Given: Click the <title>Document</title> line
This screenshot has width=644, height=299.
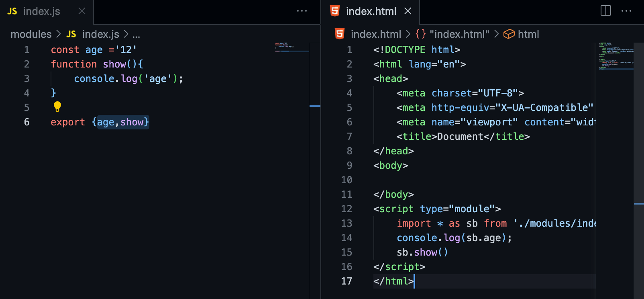Looking at the screenshot, I should coord(463,136).
